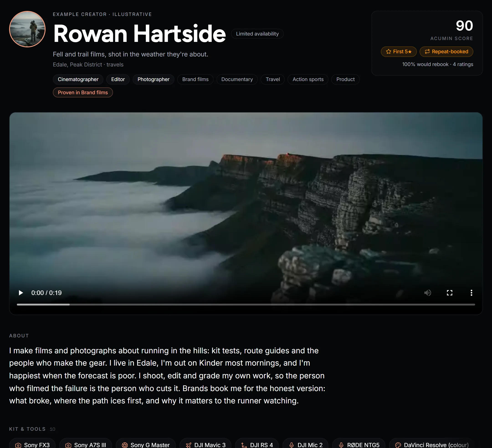
Task: Click the '100% would rebook · 4 ratings' text
Action: 438,64
